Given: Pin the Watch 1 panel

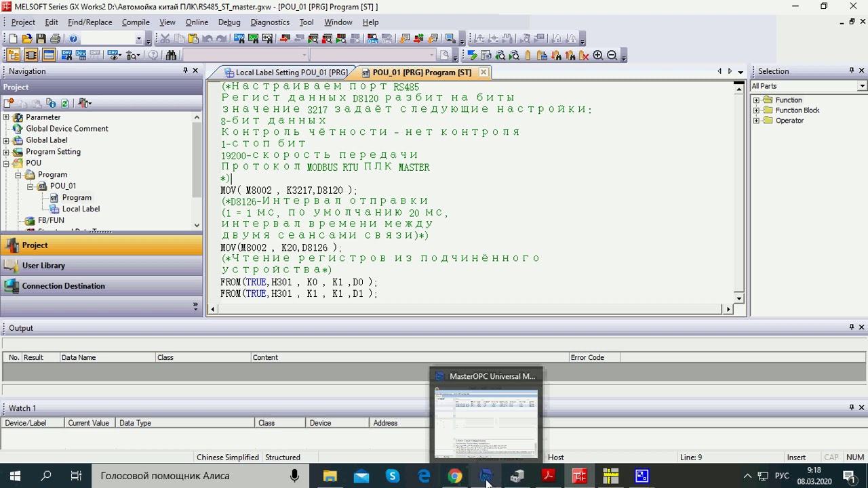Looking at the screenshot, I should click(x=852, y=407).
